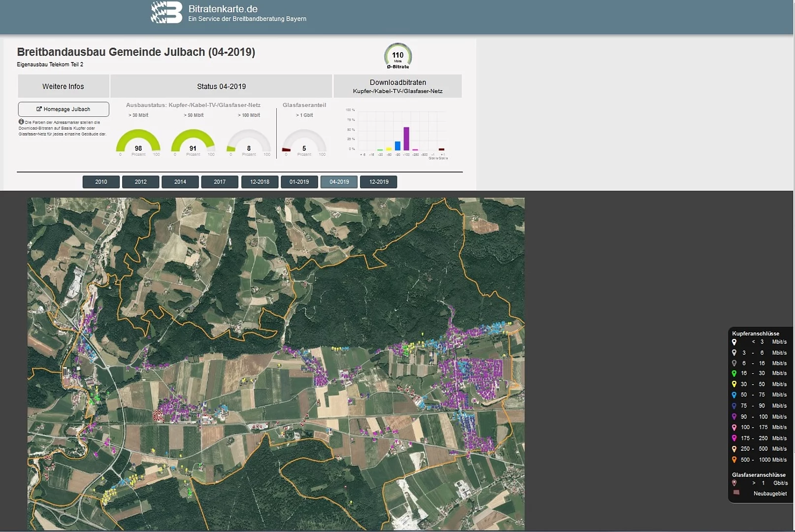Image resolution: width=795 pixels, height=532 pixels.
Task: Click the 110 average bitrate gauge
Action: point(397,56)
